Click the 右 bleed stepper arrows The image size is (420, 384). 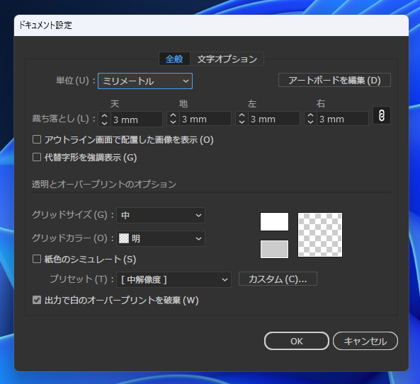click(x=310, y=119)
